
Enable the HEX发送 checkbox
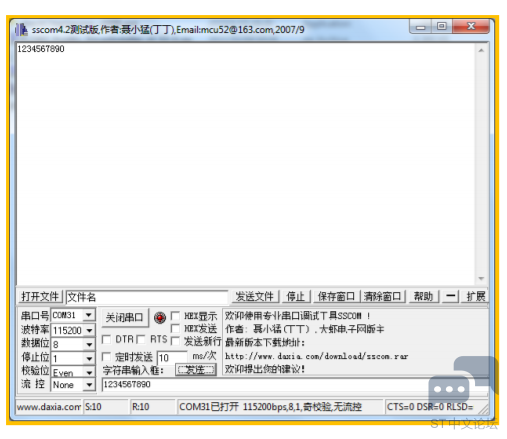[x=175, y=328]
